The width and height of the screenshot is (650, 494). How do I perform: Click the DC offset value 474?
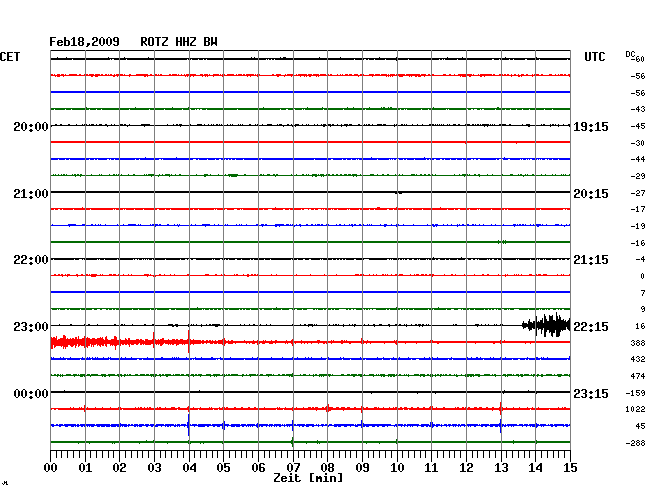click(638, 376)
